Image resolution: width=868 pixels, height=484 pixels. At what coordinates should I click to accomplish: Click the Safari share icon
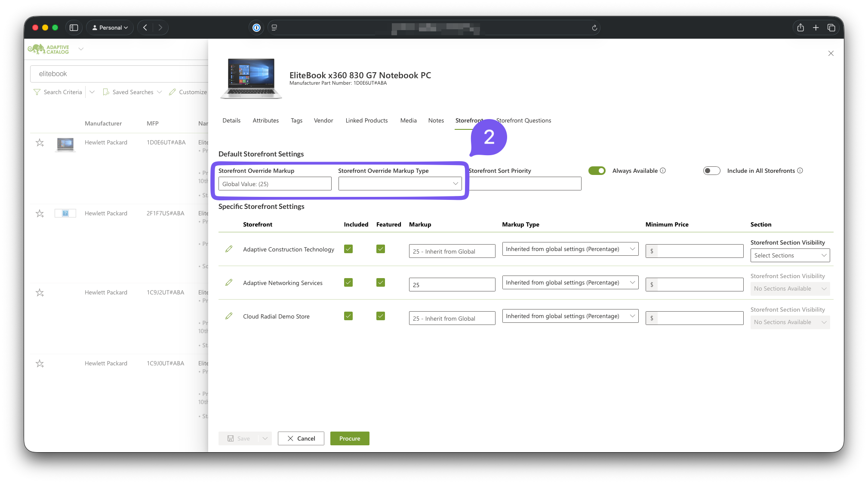800,28
